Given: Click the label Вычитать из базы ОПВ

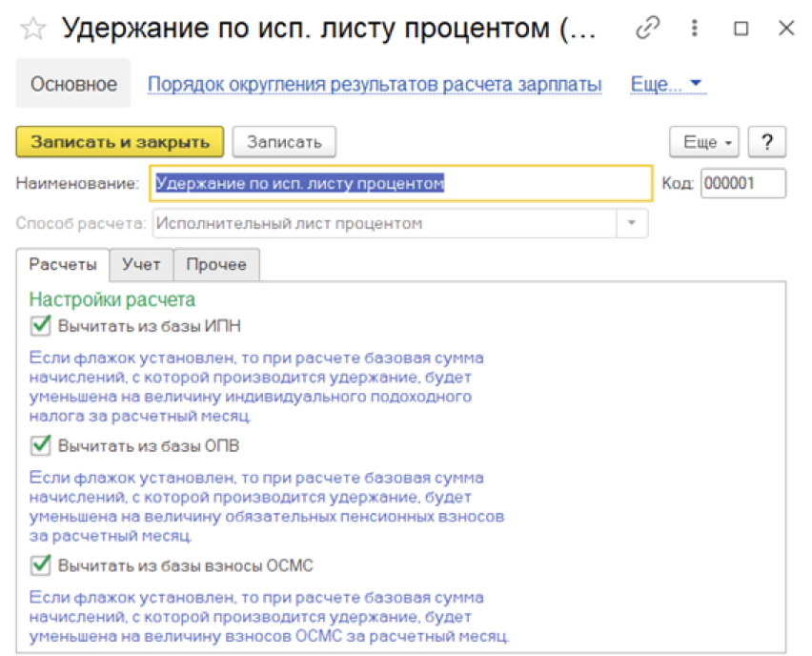Looking at the screenshot, I should [x=149, y=445].
